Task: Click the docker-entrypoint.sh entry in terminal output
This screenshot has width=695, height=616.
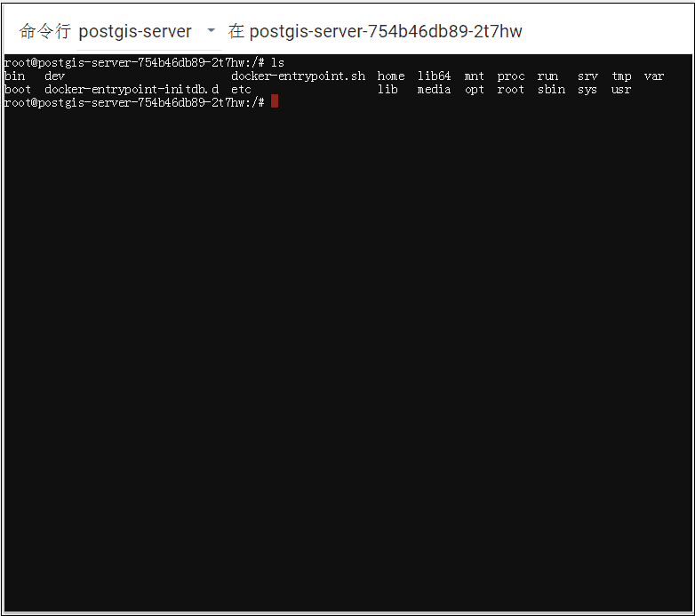Action: click(298, 76)
